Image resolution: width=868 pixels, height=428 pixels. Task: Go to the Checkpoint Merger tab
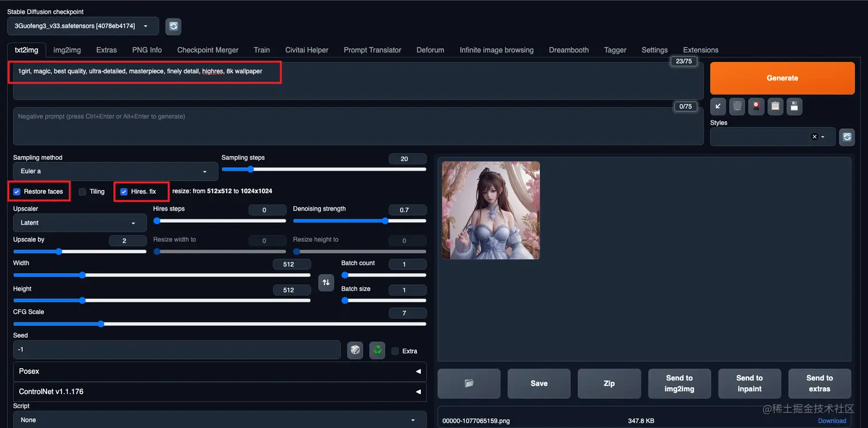[208, 50]
